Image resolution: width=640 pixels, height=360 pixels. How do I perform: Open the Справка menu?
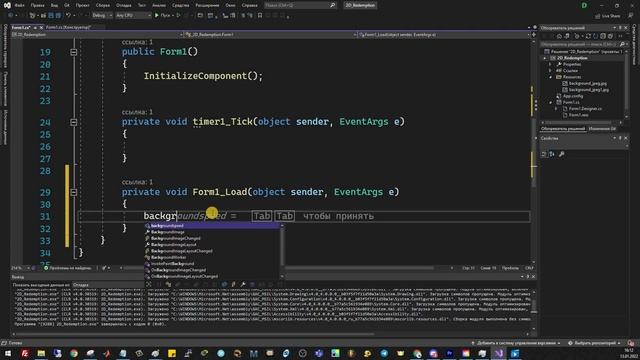249,5
